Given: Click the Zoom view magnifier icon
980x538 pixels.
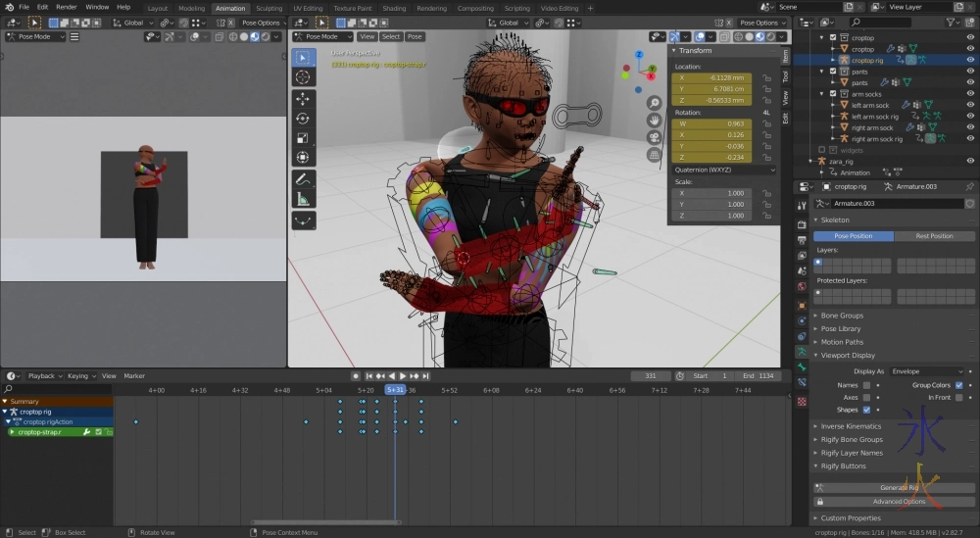Looking at the screenshot, I should pos(654,103).
